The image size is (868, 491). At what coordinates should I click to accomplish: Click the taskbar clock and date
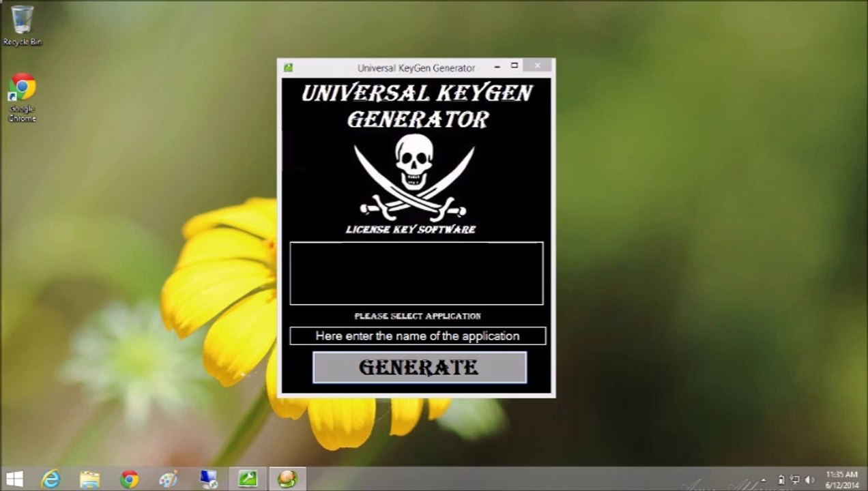point(841,479)
